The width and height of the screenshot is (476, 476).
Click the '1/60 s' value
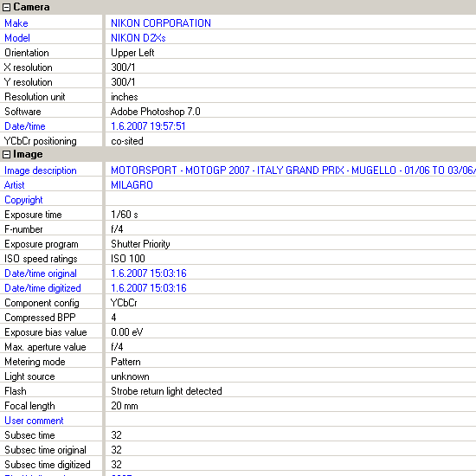(125, 215)
